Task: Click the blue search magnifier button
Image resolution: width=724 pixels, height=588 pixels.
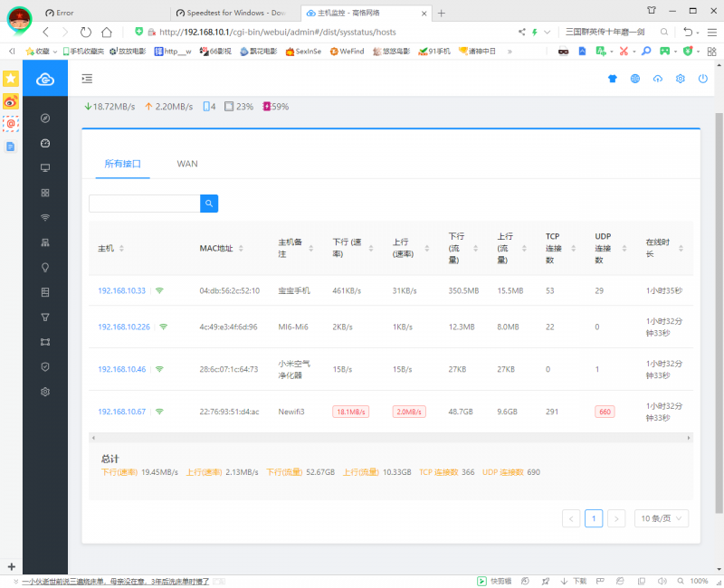Action: [x=209, y=204]
